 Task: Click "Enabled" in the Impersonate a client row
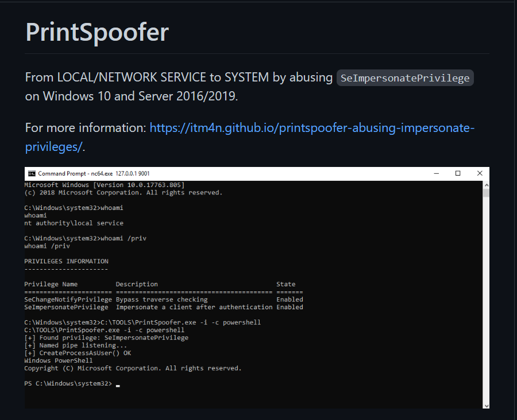click(290, 307)
